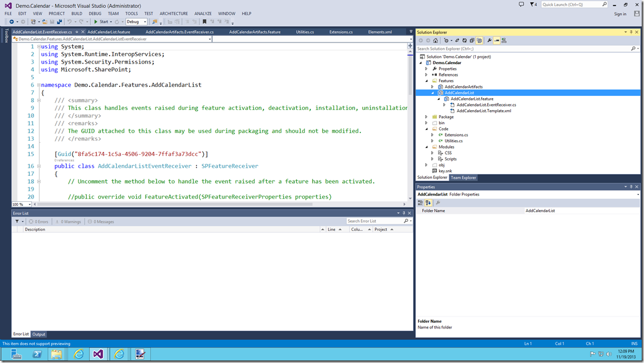Click Properties wrench icon in Solution Explorer

click(490, 40)
